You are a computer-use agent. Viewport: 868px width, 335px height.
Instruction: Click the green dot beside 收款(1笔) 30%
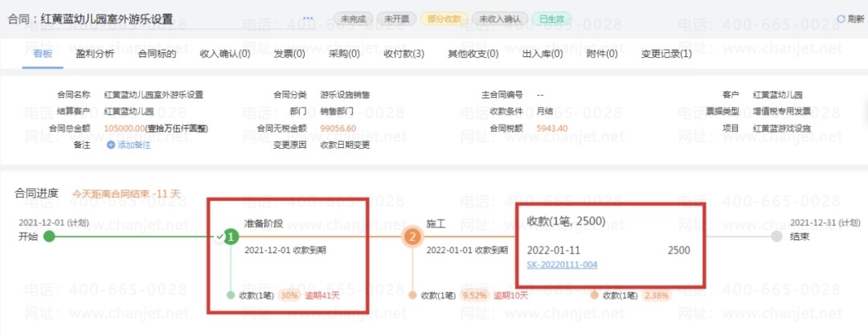pos(231,295)
